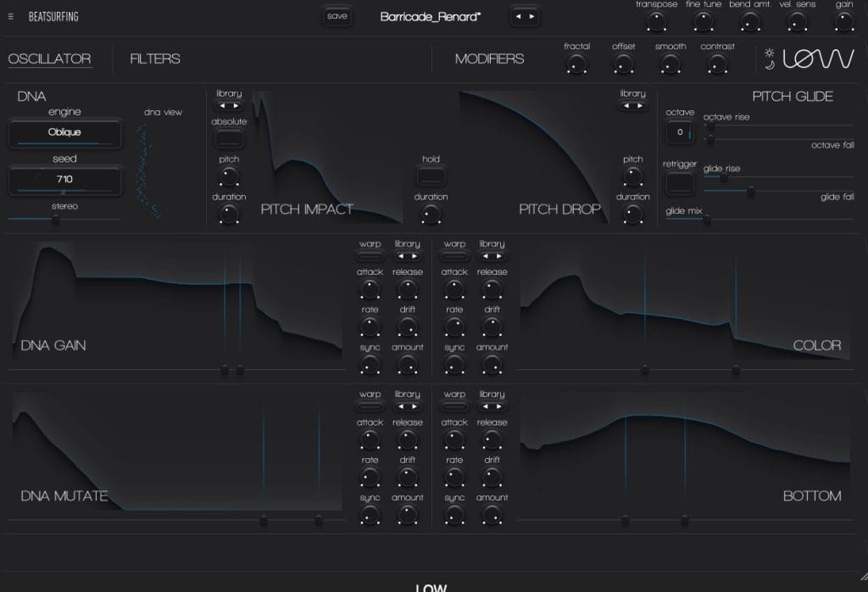The height and width of the screenshot is (592, 868).
Task: Open the engine selector showing Oblique
Action: point(64,134)
